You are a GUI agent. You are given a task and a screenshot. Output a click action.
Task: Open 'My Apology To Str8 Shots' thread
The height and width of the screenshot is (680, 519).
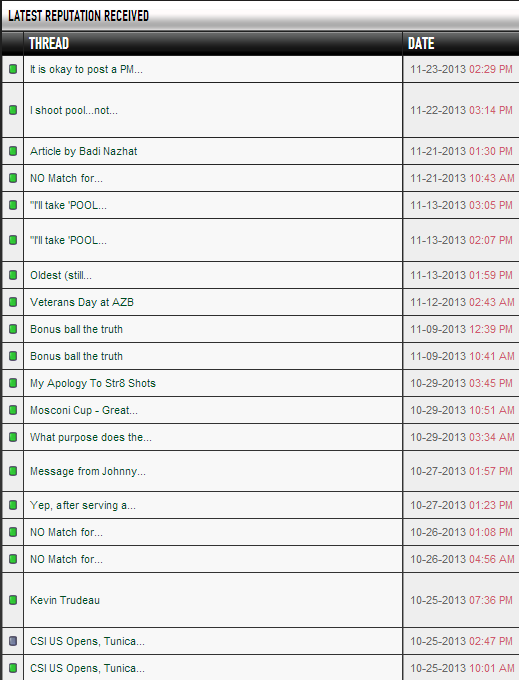[x=93, y=383]
